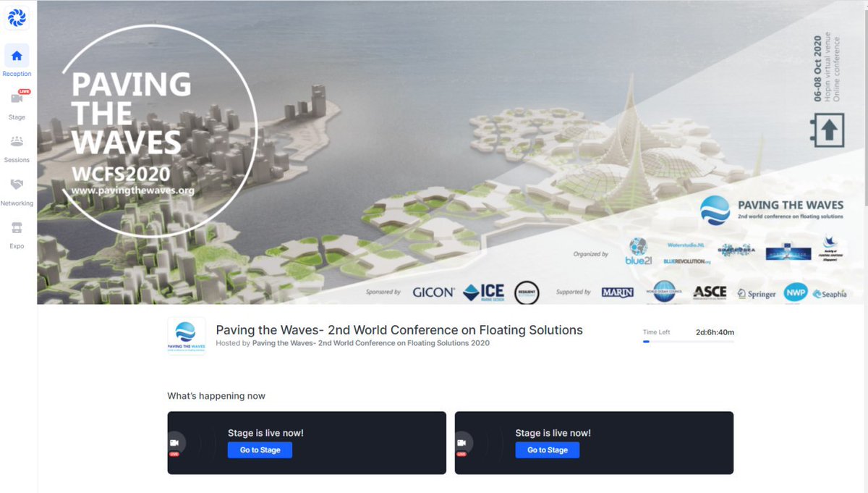
Task: Click the right card's live camera icon
Action: [x=461, y=443]
